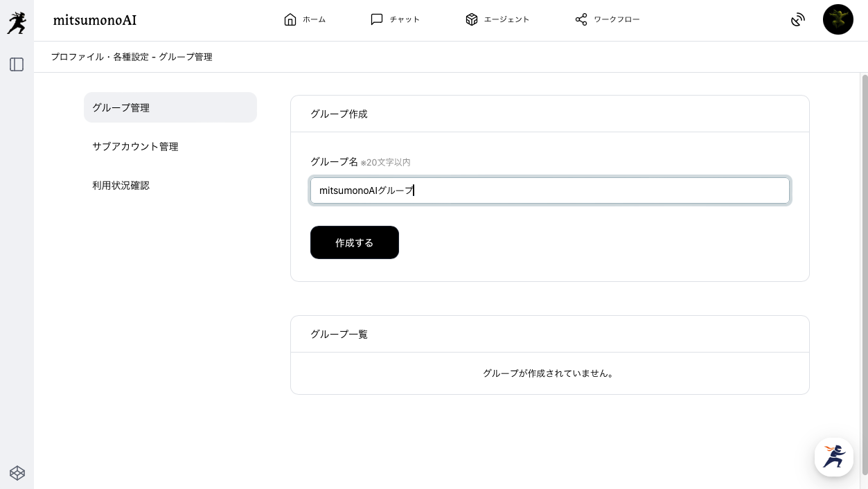Screen dimensions: 868x489
Task: Click the workflow share-node icon
Action: click(581, 19)
